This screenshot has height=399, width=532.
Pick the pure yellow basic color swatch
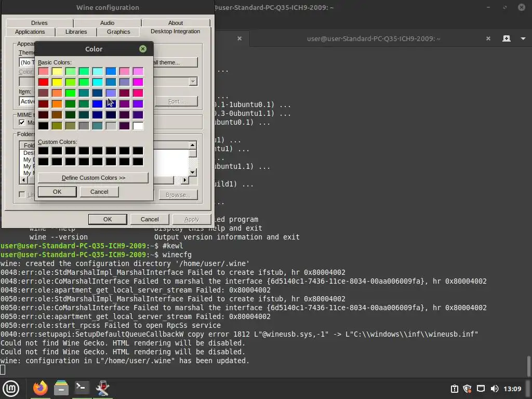(x=57, y=82)
